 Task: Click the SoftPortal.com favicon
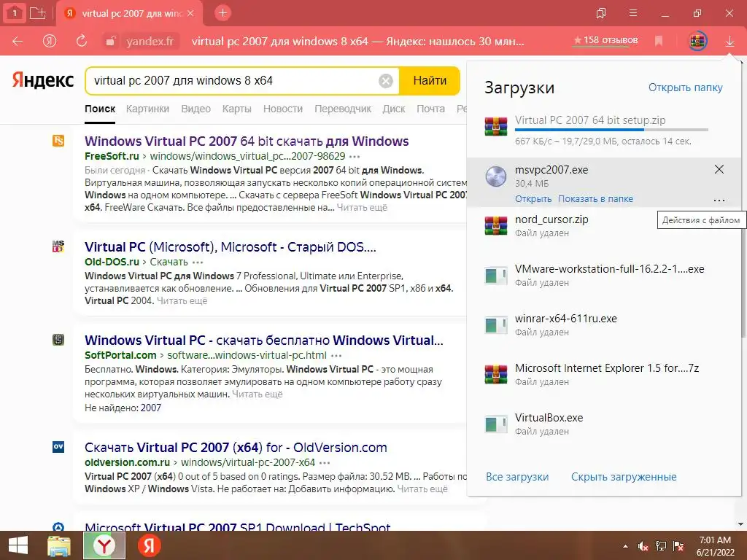click(58, 340)
